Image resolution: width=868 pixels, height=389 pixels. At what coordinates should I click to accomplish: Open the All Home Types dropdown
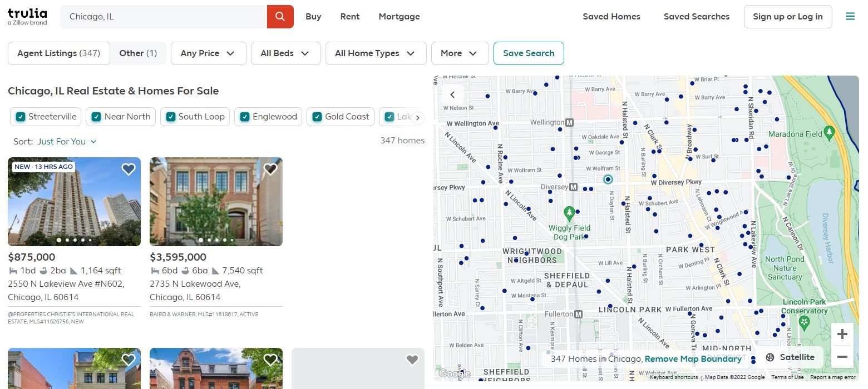(376, 53)
